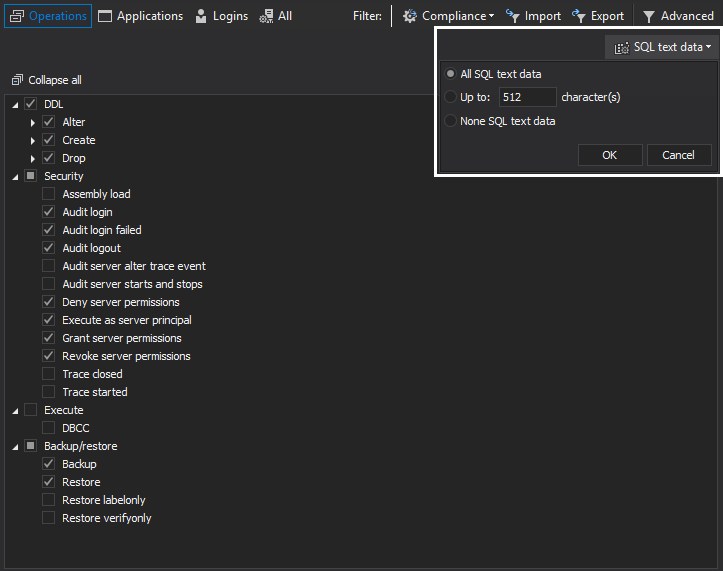Viewport: 723px width, 571px height.
Task: Uncheck the Backup checkbox
Action: (48, 464)
